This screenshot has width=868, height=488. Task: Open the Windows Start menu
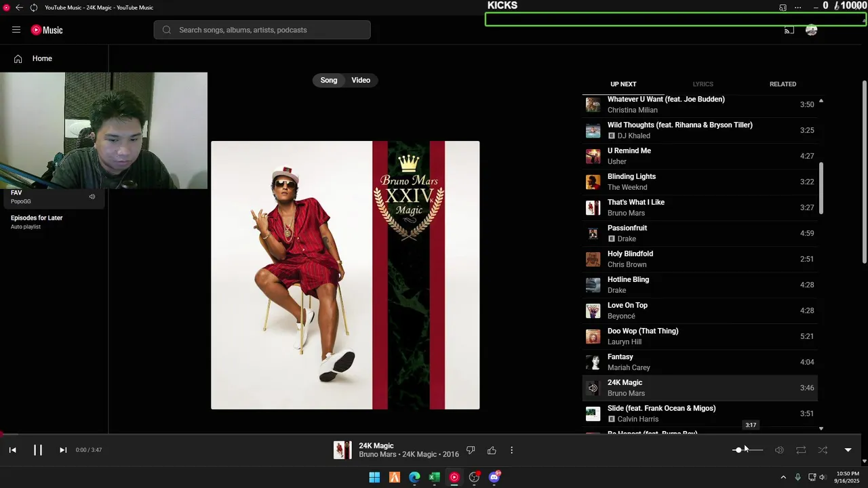click(x=374, y=477)
